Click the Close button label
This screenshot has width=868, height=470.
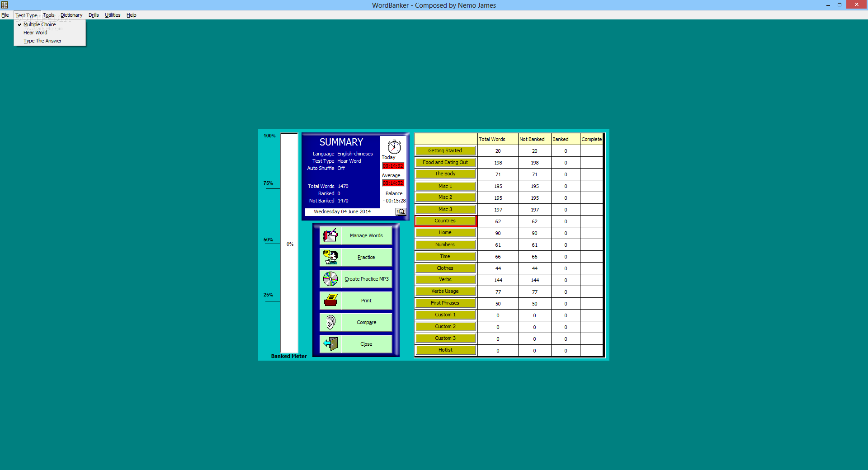(x=366, y=344)
